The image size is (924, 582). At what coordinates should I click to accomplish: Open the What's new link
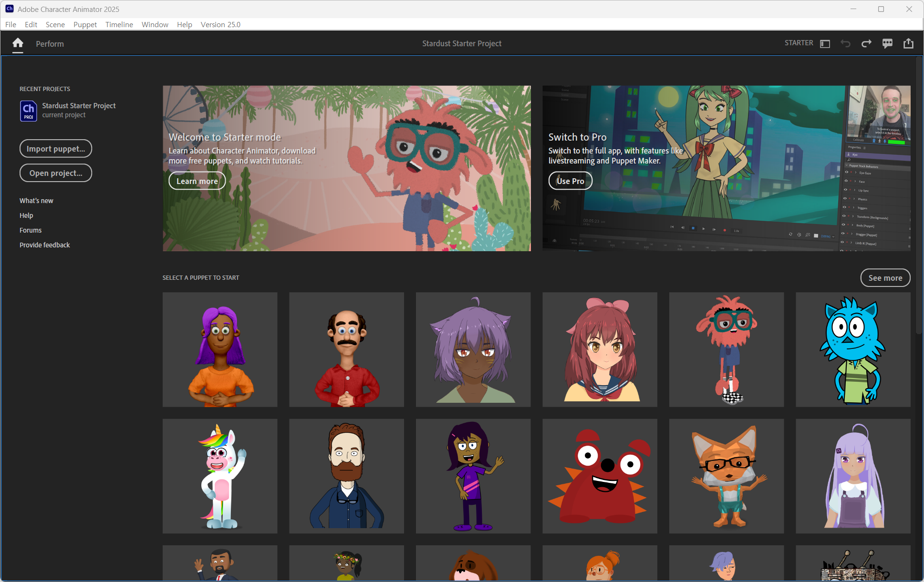[x=36, y=201]
